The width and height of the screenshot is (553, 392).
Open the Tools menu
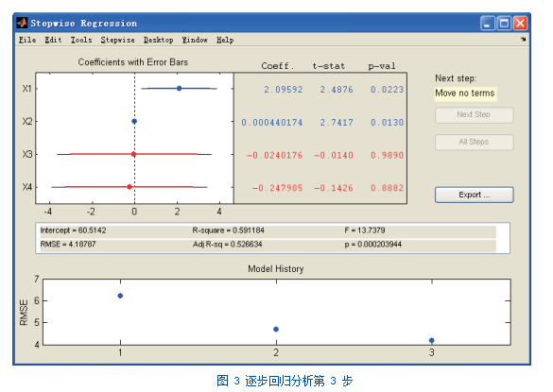[x=81, y=40]
